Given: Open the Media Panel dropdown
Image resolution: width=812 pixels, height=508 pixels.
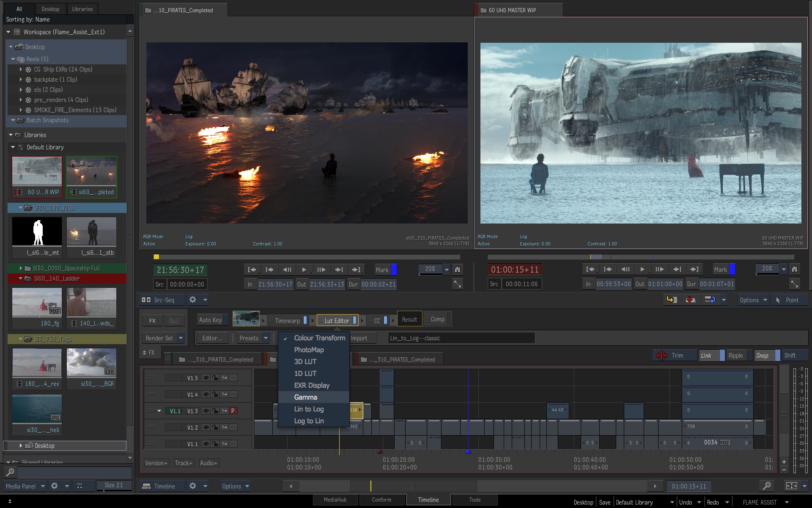Looking at the screenshot, I should point(25,486).
